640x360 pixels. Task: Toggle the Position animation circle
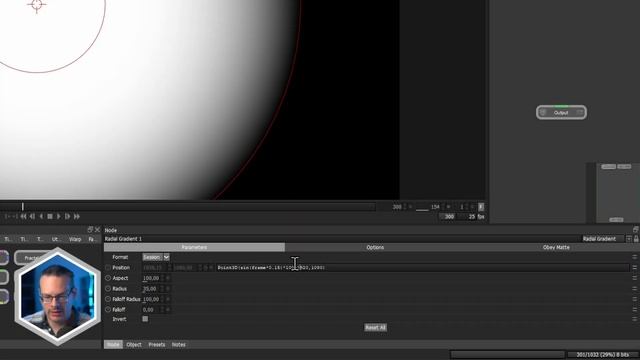coord(108,268)
